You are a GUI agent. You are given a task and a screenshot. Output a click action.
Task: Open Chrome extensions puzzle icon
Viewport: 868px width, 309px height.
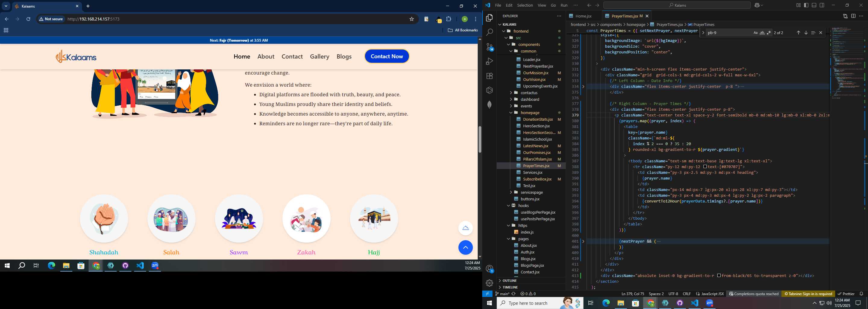[x=449, y=19]
